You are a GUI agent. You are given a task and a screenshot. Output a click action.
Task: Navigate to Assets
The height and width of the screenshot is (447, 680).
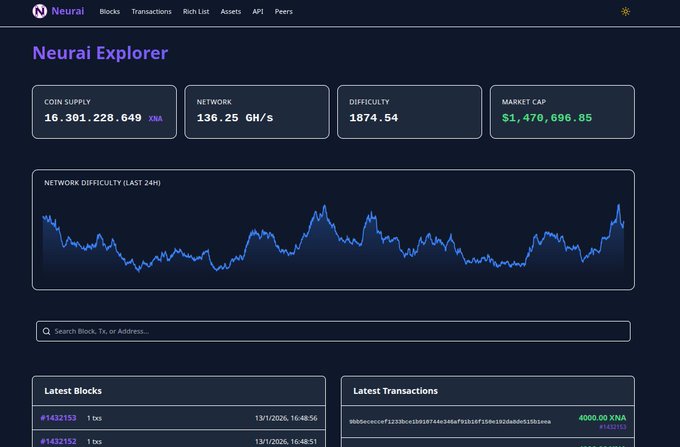[231, 11]
